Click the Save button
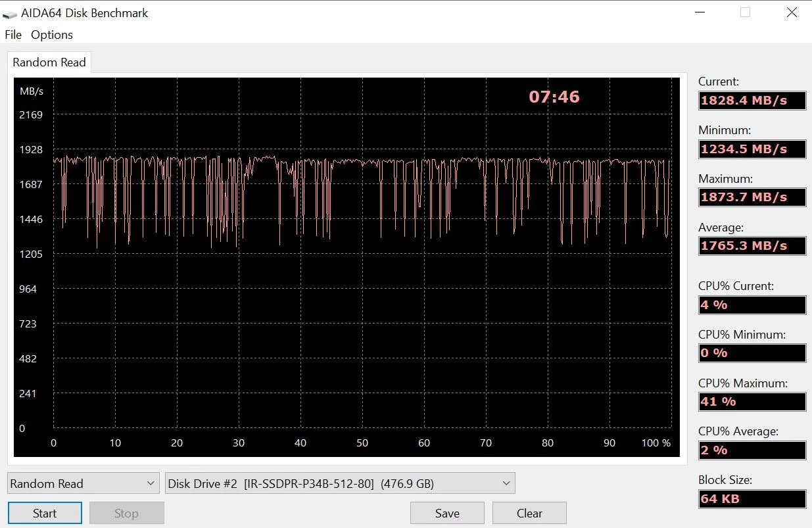 447,513
